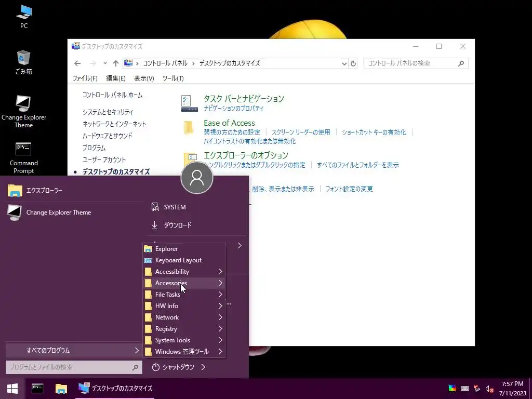This screenshot has width=532, height=399.
Task: Select Change Explorer Theme desktop icon
Action: pyautogui.click(x=24, y=112)
